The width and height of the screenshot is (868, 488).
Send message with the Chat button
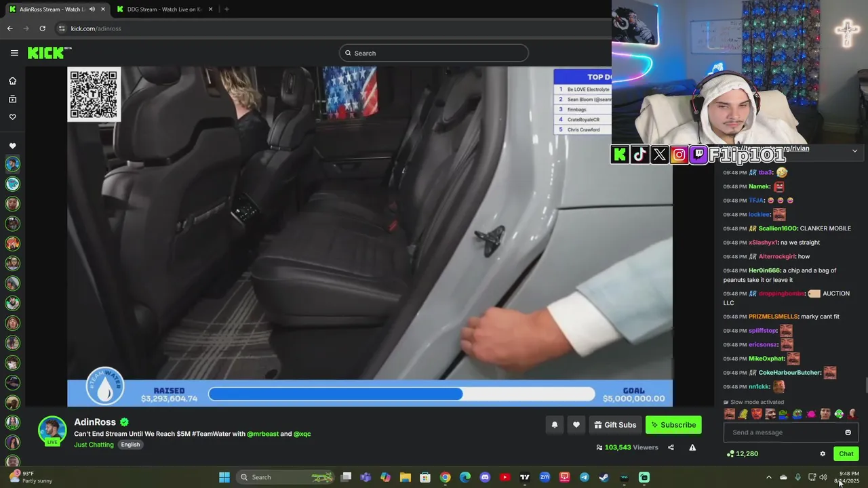[x=846, y=454]
